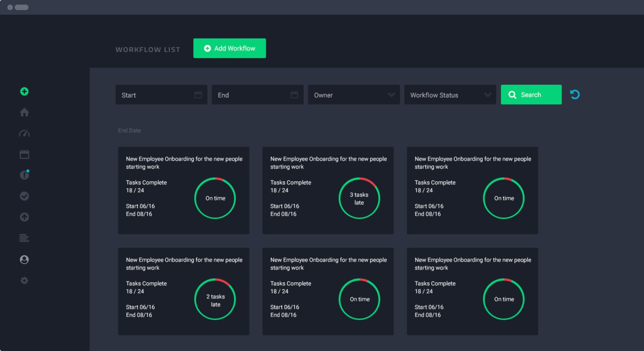644x351 pixels.
Task: Click the upload arrow icon in sidebar
Action: (24, 217)
